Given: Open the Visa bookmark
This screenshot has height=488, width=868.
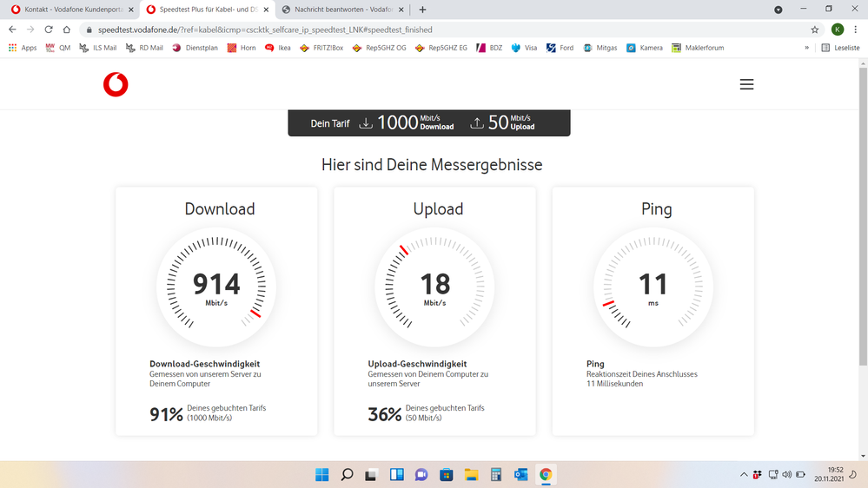Looking at the screenshot, I should (524, 48).
